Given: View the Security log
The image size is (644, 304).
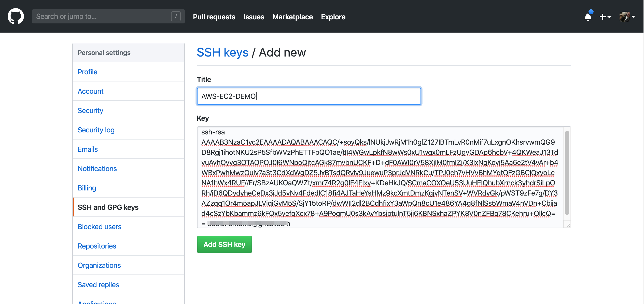Looking at the screenshot, I should coord(96,130).
